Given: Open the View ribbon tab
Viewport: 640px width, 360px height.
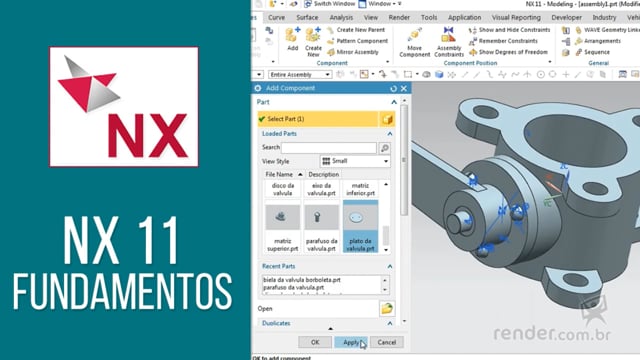Looking at the screenshot, I should [371, 17].
